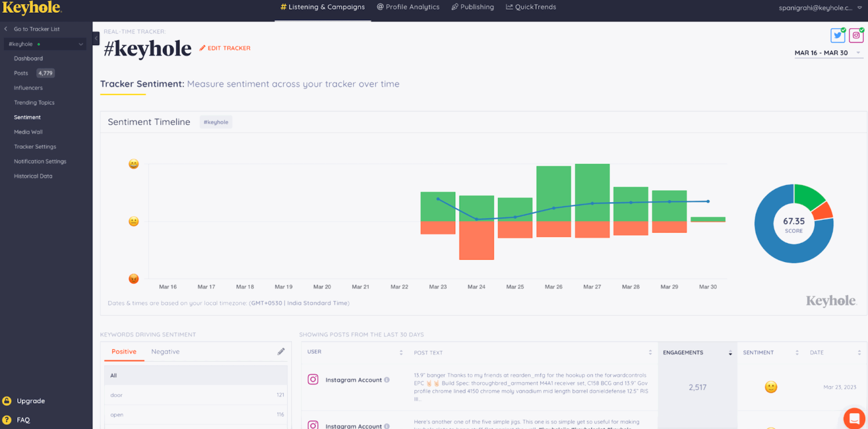The width and height of the screenshot is (868, 429).
Task: Toggle to Negative keywords tab
Action: (166, 352)
